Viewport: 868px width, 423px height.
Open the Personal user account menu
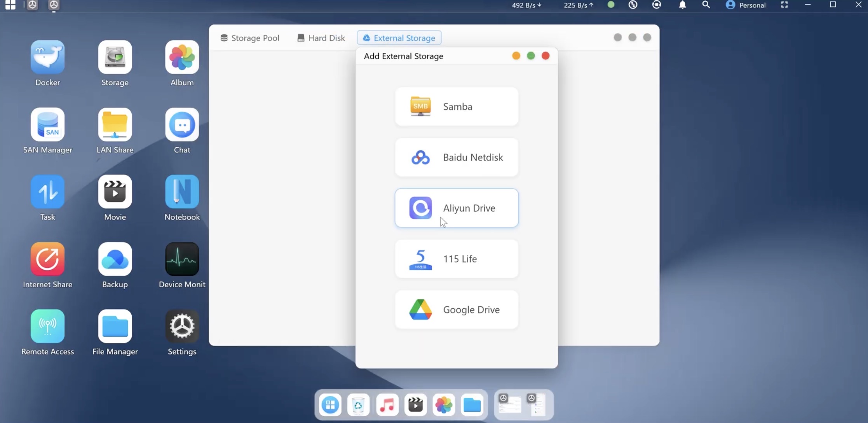746,5
